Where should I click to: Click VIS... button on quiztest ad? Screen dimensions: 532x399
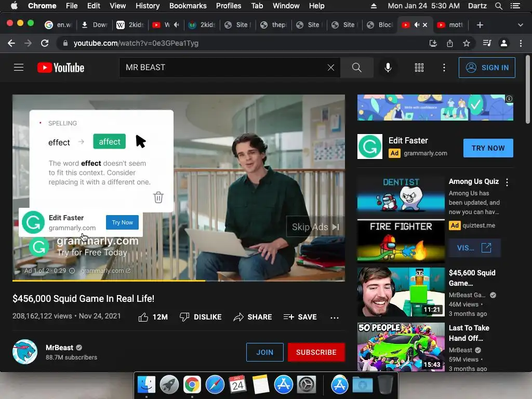coord(474,248)
